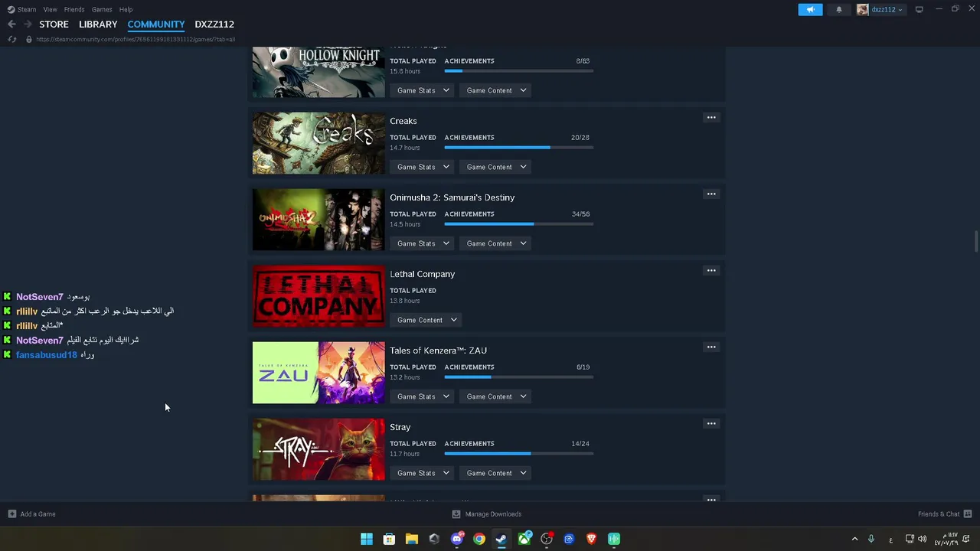Click the Lethal Company cover thumbnail
The image size is (980, 551).
(318, 296)
